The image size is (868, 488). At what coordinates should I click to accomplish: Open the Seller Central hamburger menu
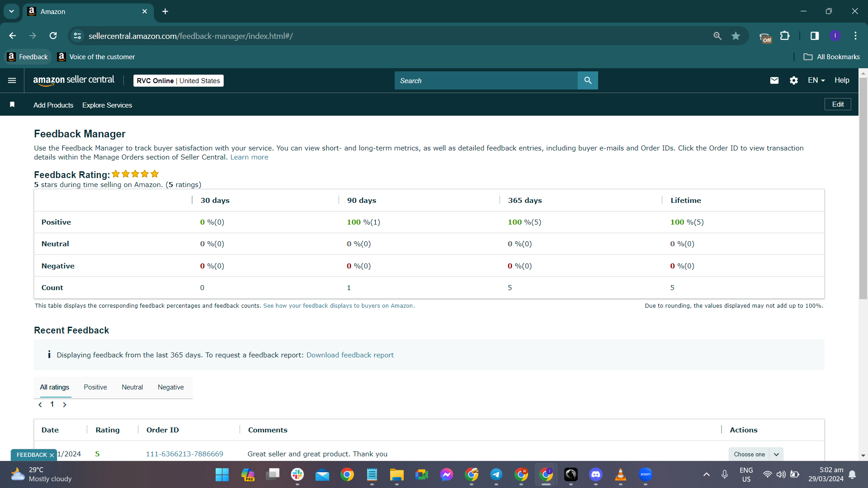click(x=12, y=80)
